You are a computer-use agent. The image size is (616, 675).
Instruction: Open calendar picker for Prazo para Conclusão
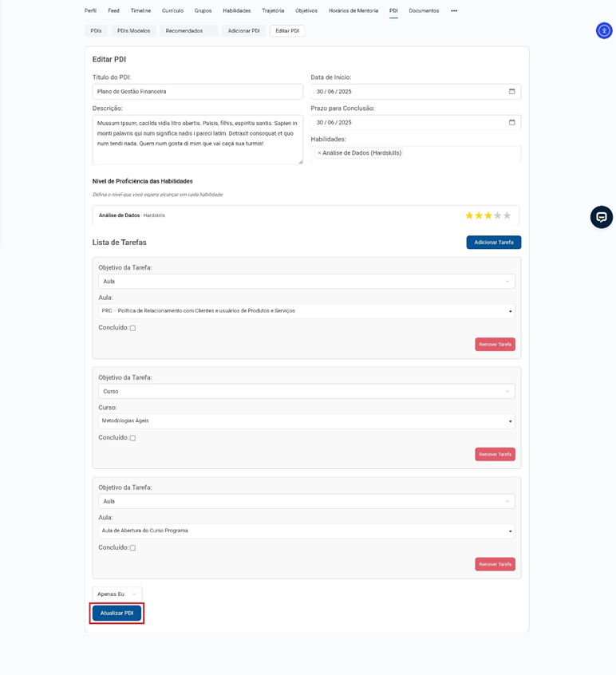coord(511,123)
